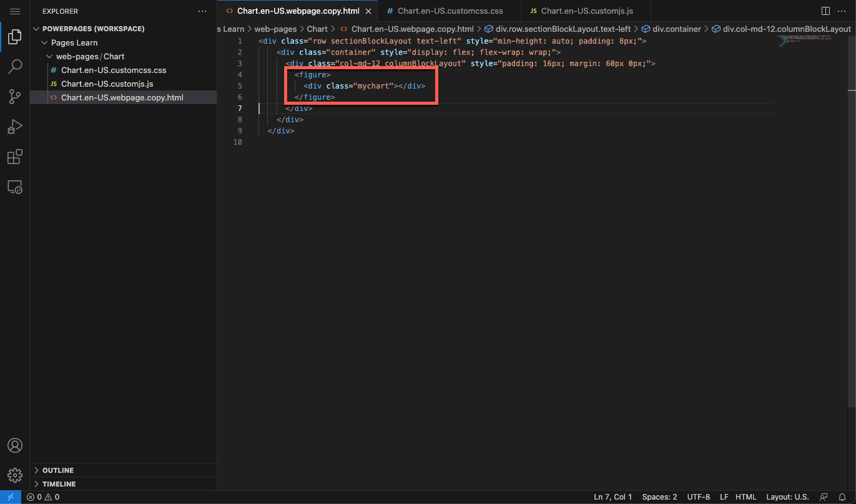The height and width of the screenshot is (504, 856).
Task: Open the remote window indicator
Action: (x=11, y=497)
